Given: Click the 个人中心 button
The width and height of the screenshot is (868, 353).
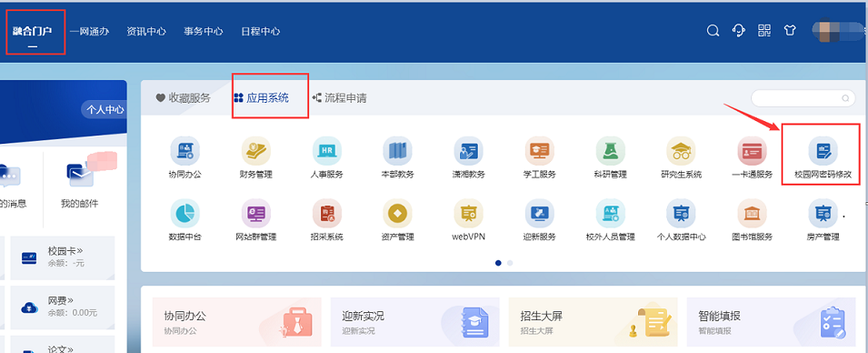Looking at the screenshot, I should click(x=105, y=110).
